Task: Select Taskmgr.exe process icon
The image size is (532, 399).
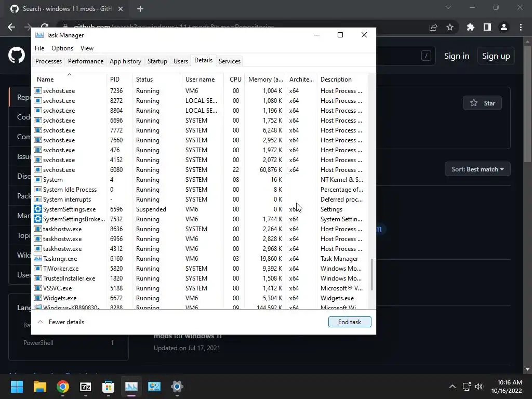Action: (38, 259)
